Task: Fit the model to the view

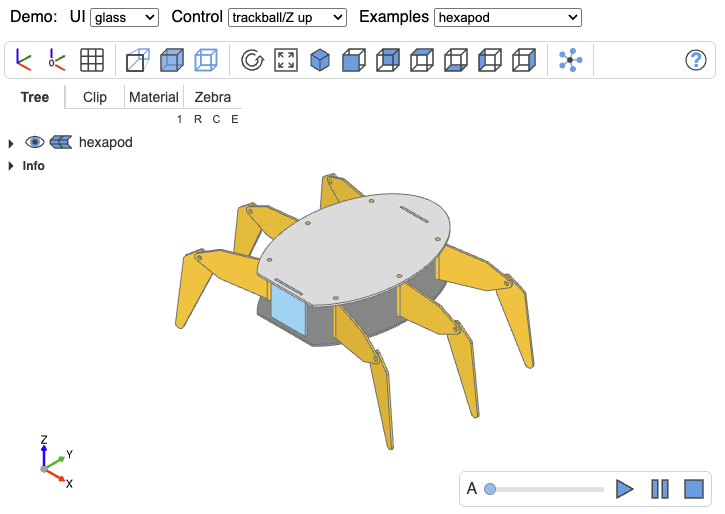Action: click(286, 60)
